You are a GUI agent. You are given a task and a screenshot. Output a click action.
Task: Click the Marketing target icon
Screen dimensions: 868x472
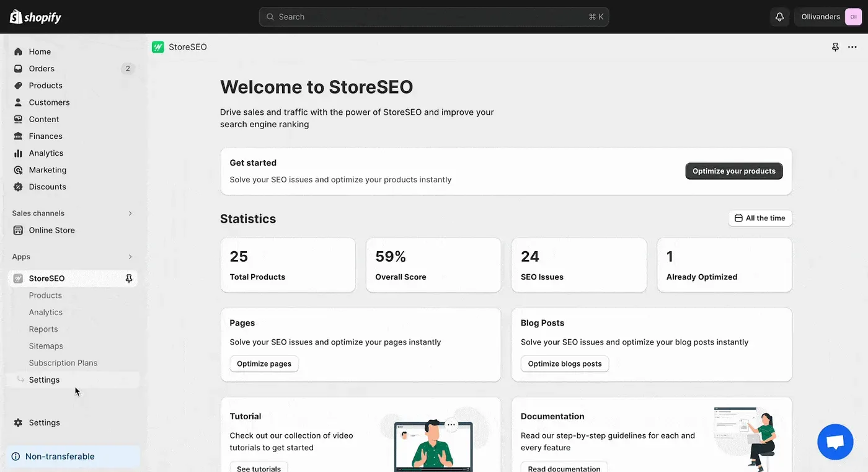[x=18, y=170]
